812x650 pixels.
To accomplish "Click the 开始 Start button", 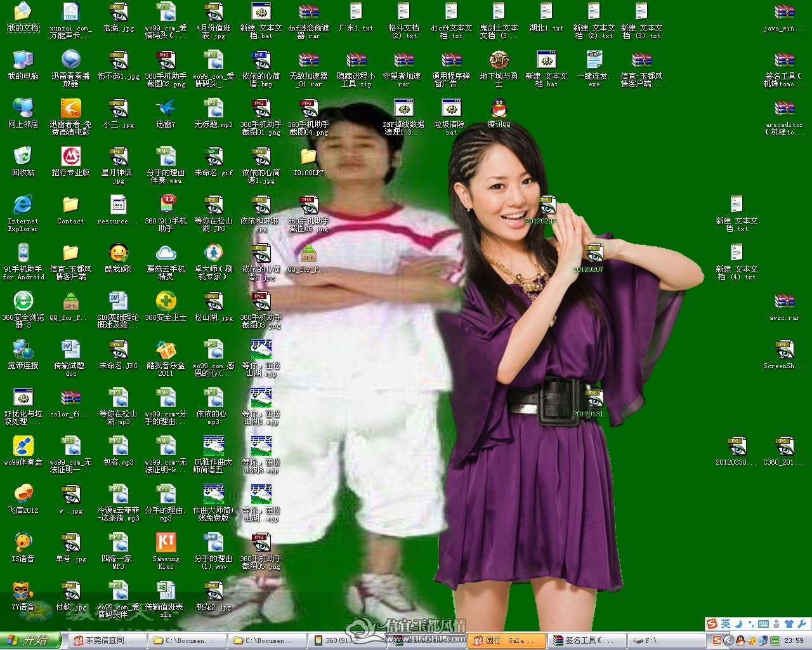I will [x=30, y=640].
